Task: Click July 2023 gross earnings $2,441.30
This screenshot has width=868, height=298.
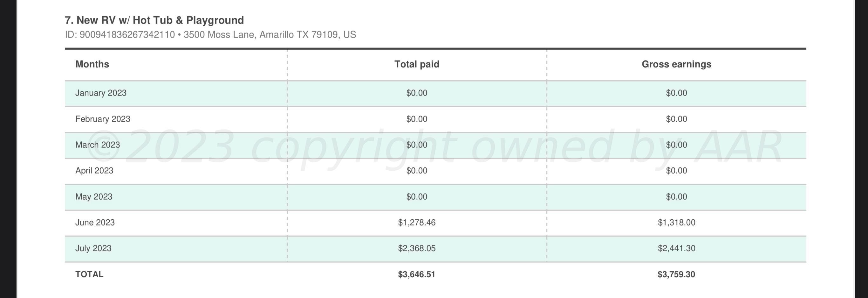Action: coord(676,248)
